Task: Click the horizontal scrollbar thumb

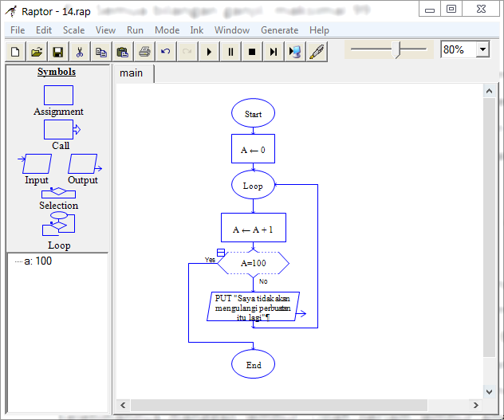Action: click(279, 405)
